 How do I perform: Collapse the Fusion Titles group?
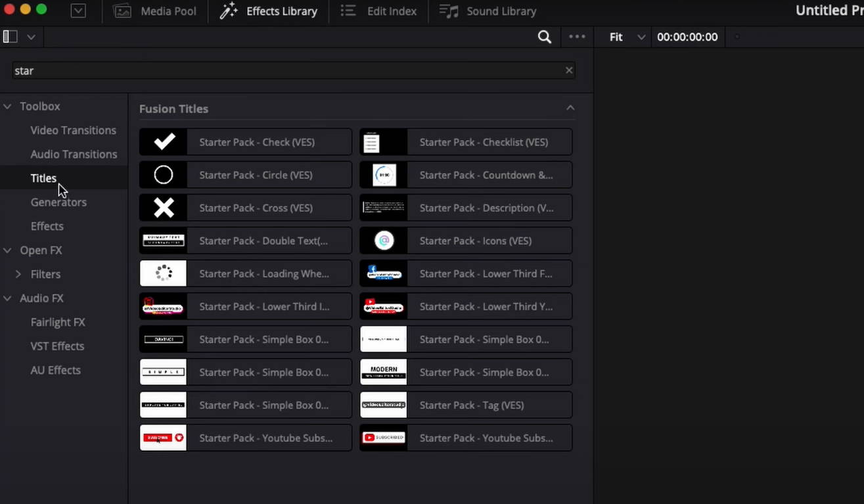coord(570,107)
